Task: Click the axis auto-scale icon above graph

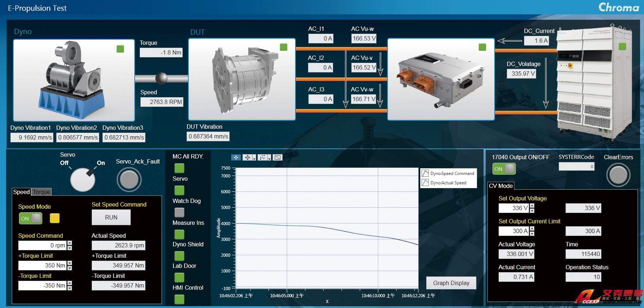Action: click(263, 157)
